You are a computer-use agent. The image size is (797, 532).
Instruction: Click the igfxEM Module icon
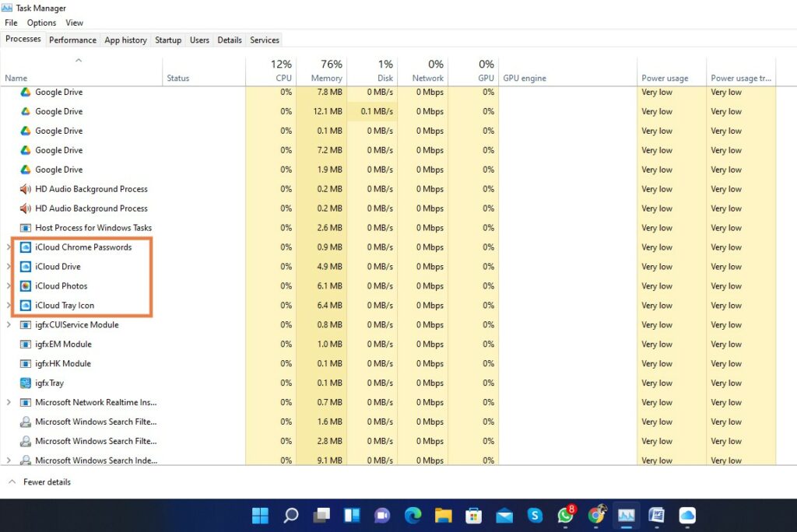[x=26, y=344]
